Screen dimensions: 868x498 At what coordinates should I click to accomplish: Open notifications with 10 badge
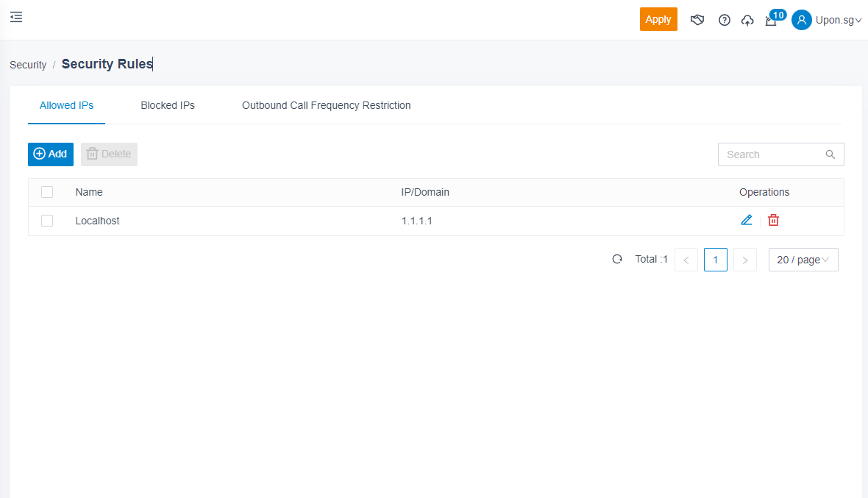click(x=772, y=20)
